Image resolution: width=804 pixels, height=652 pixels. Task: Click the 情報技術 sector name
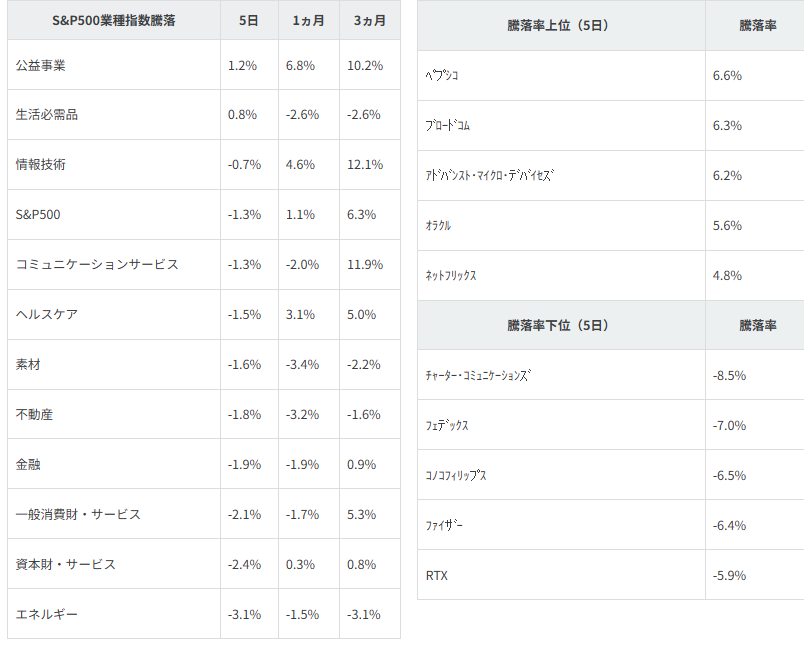click(42, 165)
